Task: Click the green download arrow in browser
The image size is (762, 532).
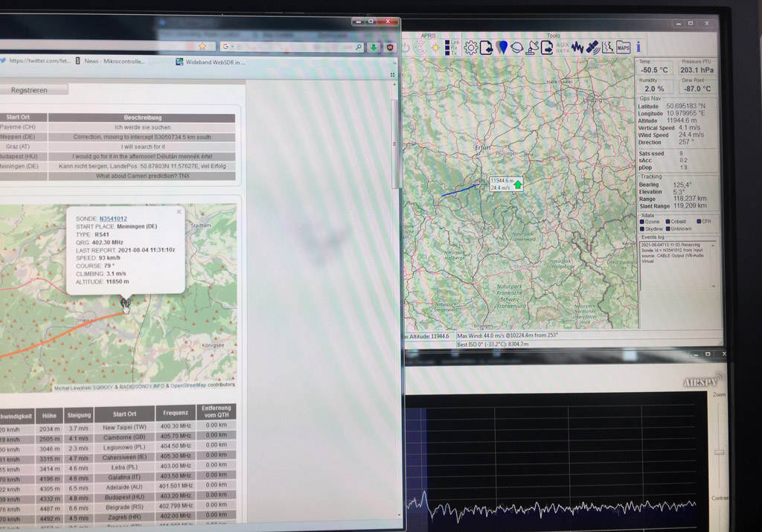Action: 374,47
